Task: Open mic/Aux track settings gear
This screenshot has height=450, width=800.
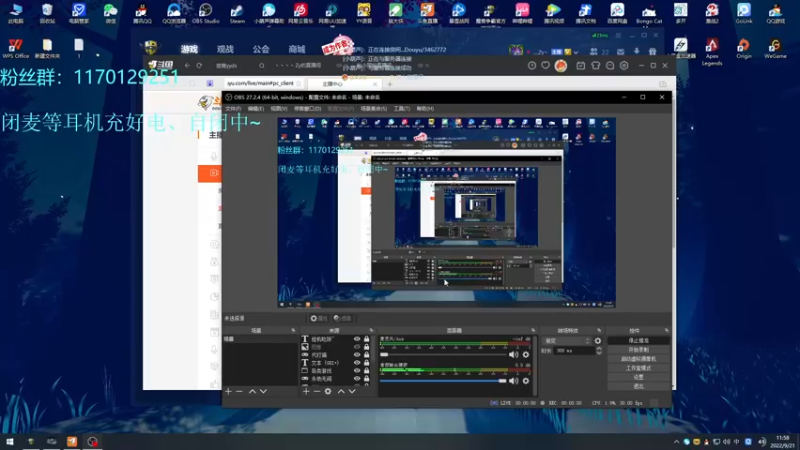Action: coord(526,355)
